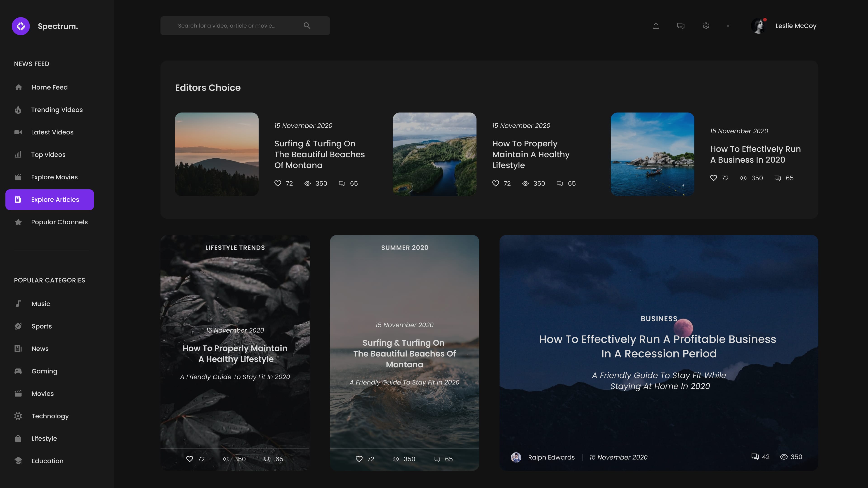Click Leslie McCoy's profile avatar

758,26
